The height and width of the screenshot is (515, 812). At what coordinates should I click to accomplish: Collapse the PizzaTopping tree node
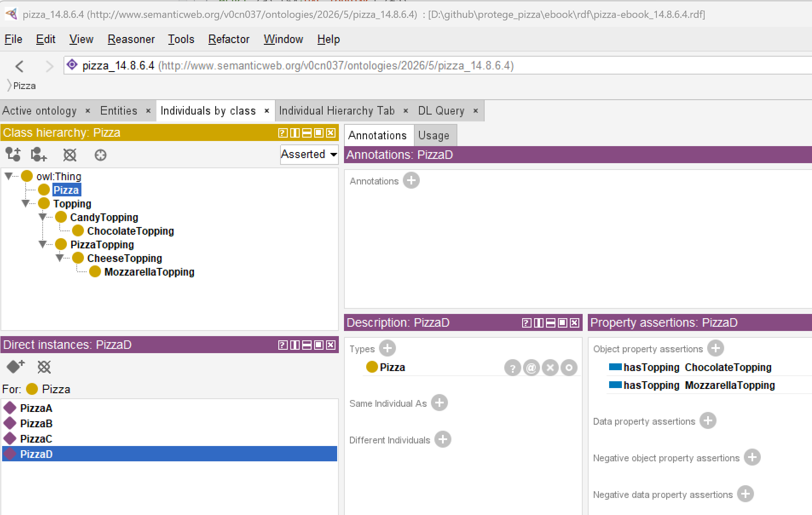[x=43, y=244]
